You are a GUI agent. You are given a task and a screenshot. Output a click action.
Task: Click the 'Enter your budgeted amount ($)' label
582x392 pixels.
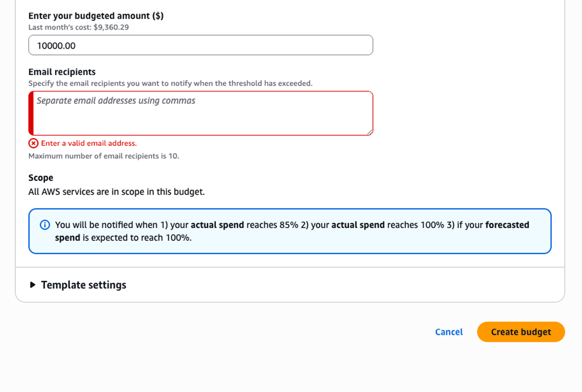pyautogui.click(x=96, y=16)
